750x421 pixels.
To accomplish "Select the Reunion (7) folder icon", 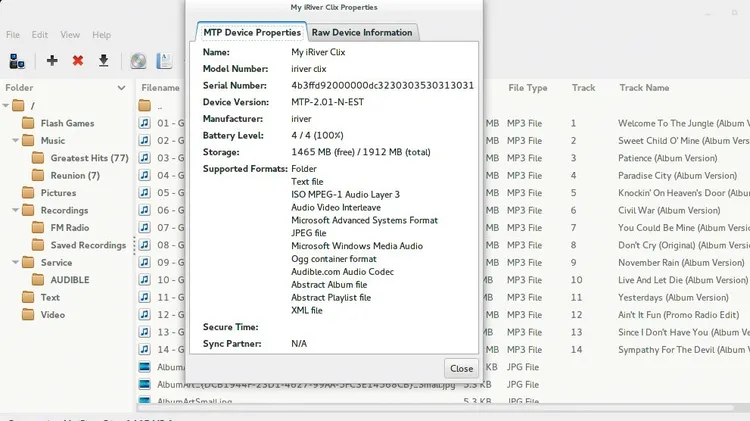I will (38, 175).
